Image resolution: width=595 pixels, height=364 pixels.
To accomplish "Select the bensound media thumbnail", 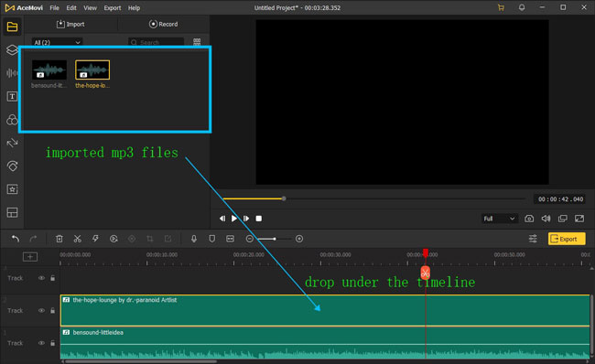I will 49,70.
